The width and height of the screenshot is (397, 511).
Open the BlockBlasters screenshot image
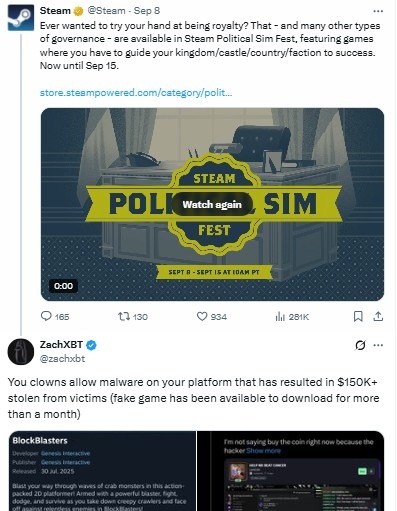[102, 471]
